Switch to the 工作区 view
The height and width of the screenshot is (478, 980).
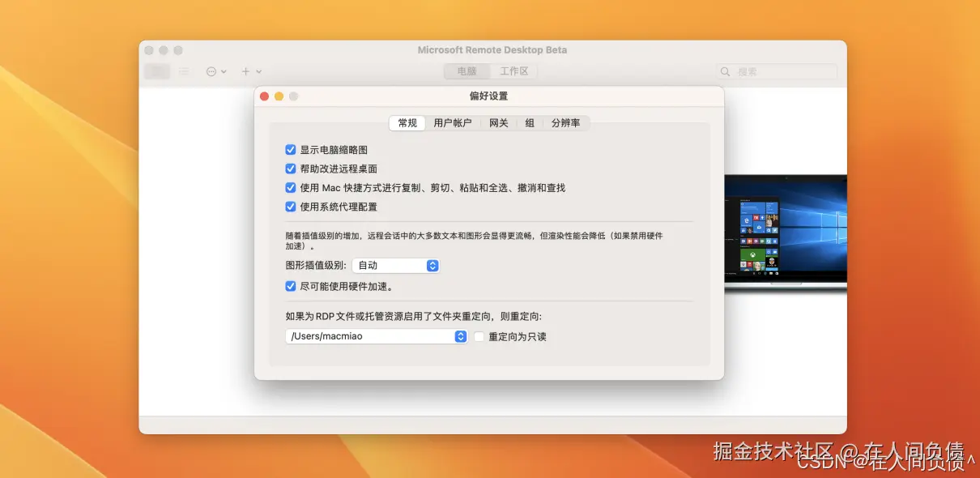516,71
